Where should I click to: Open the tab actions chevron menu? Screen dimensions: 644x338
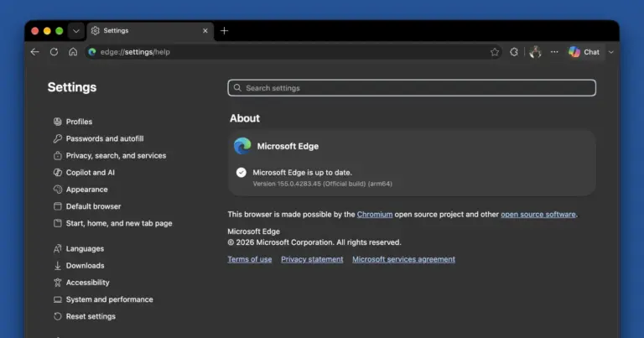point(76,31)
